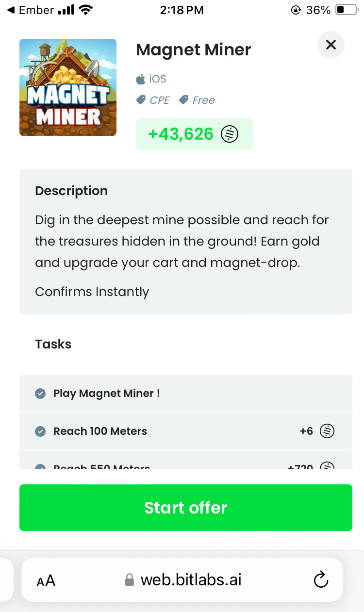Select the Reach 100 Meters task row
The width and height of the screenshot is (364, 612).
(185, 431)
